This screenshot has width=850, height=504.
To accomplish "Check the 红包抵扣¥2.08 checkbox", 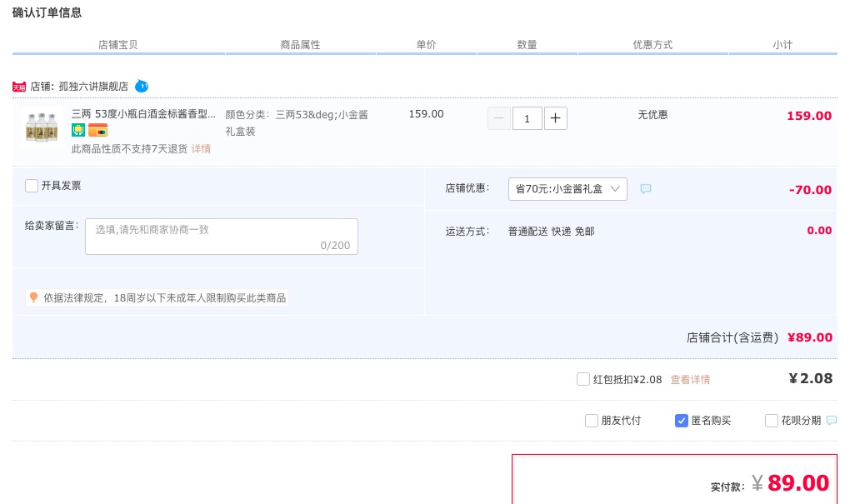I will pos(583,379).
